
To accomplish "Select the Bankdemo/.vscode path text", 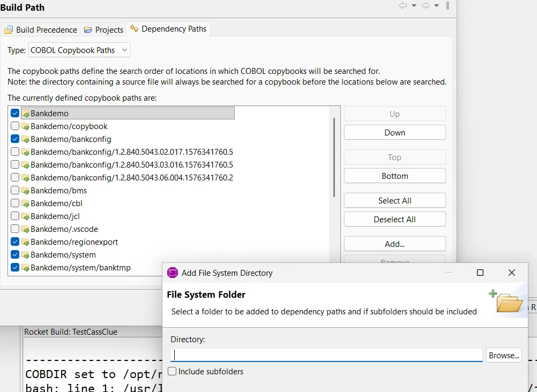I will click(64, 229).
